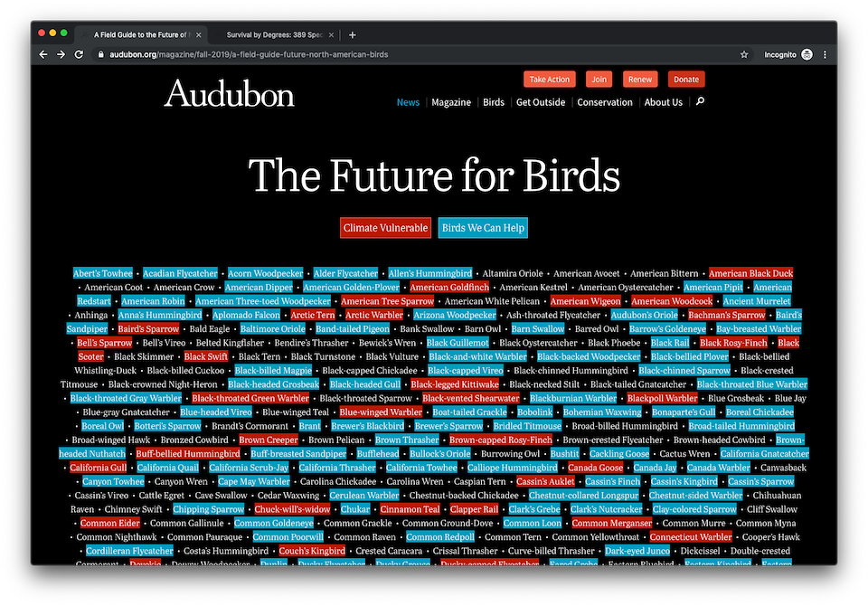Select the Field Guide to the Future tab
This screenshot has width=868, height=606.
[x=141, y=35]
